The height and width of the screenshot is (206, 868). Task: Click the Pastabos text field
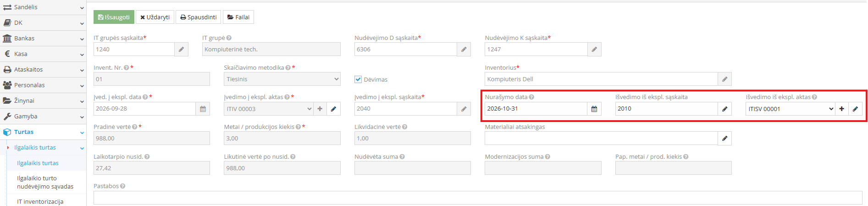(x=478, y=198)
